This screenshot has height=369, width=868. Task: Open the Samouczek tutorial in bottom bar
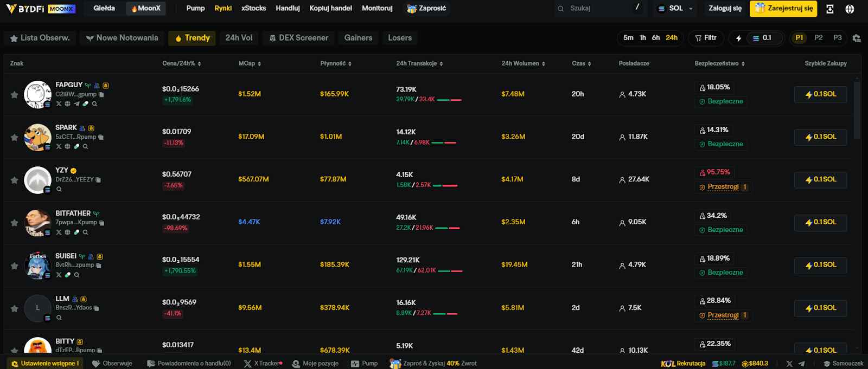pyautogui.click(x=843, y=364)
